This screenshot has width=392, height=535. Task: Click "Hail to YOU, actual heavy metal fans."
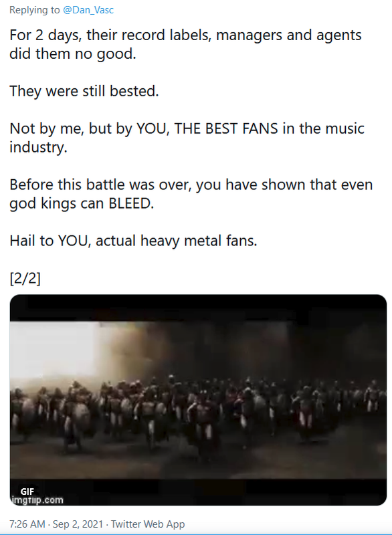[133, 241]
